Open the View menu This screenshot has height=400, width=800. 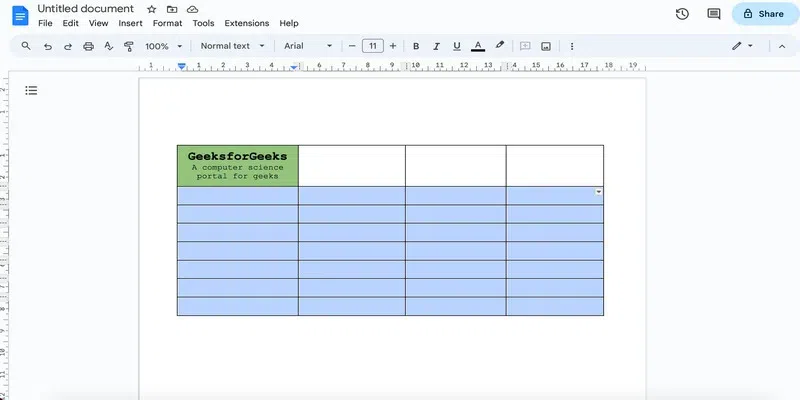(x=98, y=23)
